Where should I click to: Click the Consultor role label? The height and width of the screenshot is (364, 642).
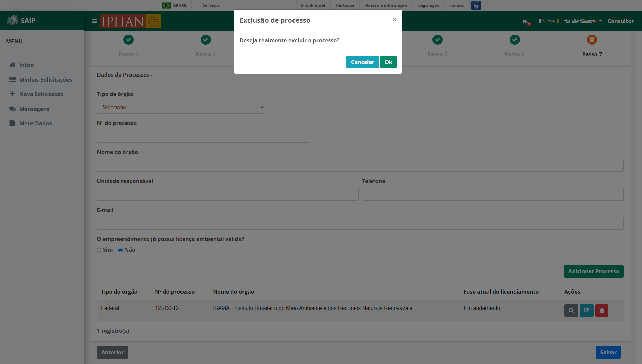[x=620, y=21]
